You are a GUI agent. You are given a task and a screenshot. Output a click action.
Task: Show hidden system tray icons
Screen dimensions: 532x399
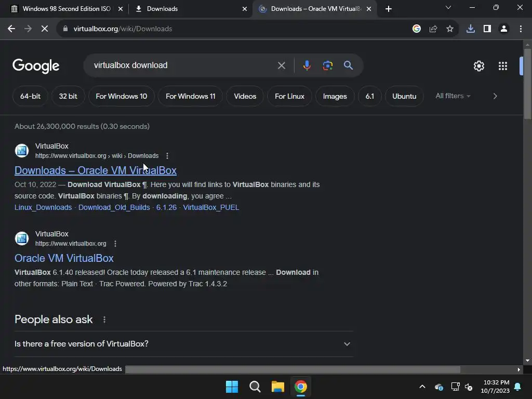[x=422, y=387]
